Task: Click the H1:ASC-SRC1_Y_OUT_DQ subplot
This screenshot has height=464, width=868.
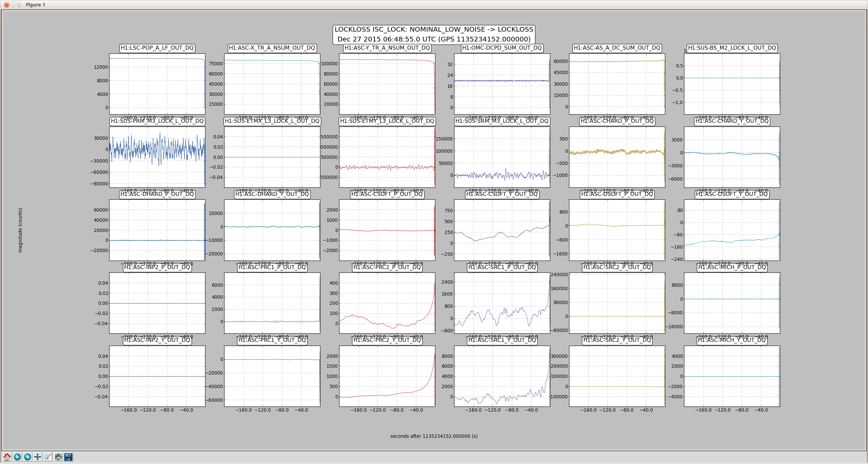Action: point(502,376)
